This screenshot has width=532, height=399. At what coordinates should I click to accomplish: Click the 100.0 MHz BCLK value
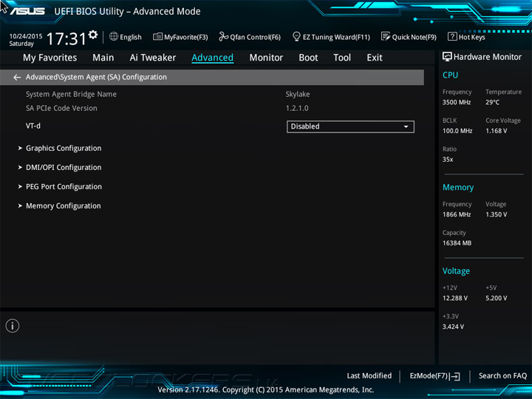pyautogui.click(x=457, y=131)
